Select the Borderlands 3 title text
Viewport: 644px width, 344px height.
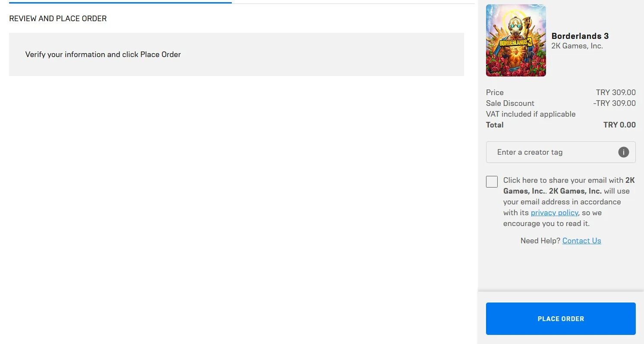[580, 36]
